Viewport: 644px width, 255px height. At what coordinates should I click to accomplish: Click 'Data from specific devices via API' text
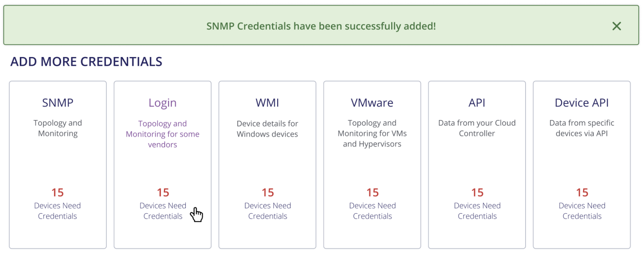point(582,128)
